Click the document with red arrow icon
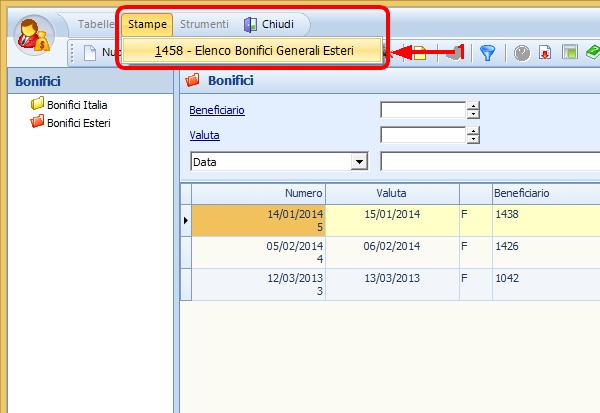 pos(545,53)
